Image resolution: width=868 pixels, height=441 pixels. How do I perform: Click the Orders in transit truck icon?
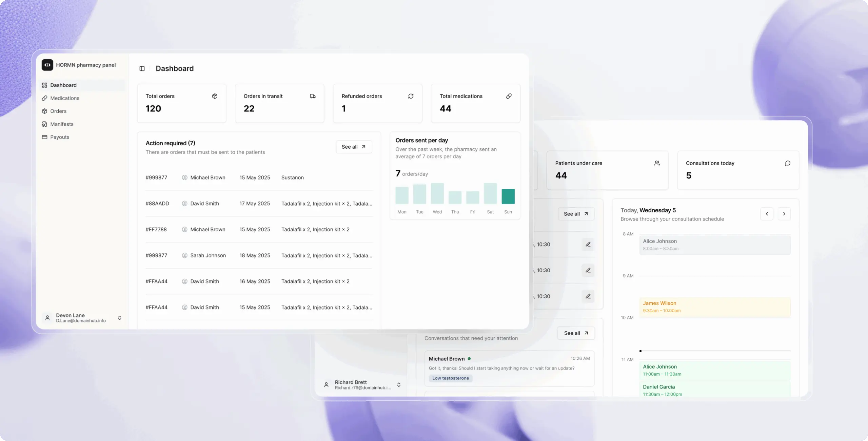[x=313, y=96]
